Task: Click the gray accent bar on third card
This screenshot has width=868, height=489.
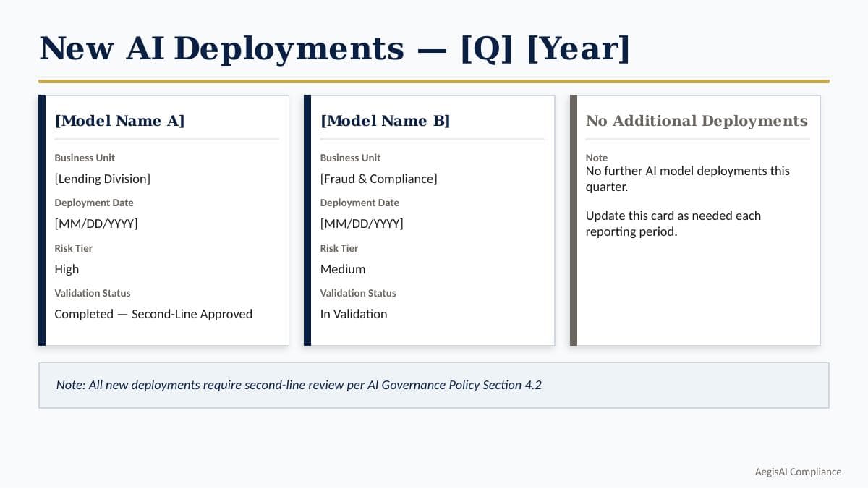Action: click(x=574, y=221)
